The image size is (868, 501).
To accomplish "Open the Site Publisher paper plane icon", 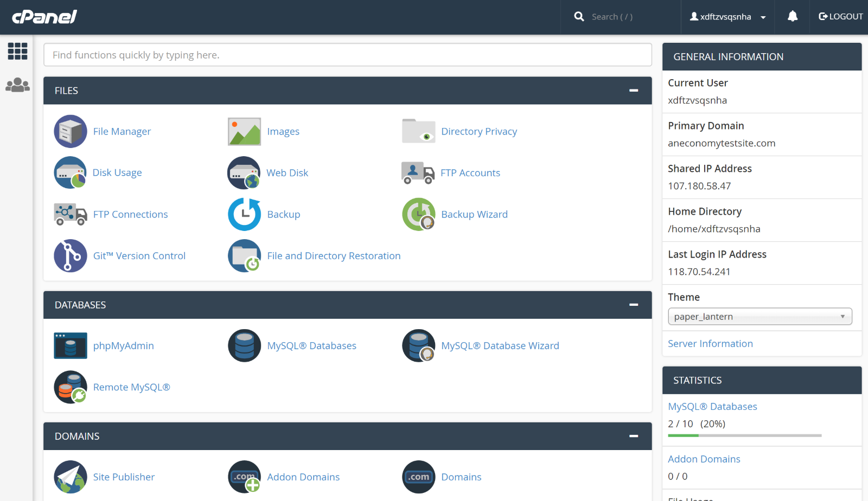I will pos(71,477).
